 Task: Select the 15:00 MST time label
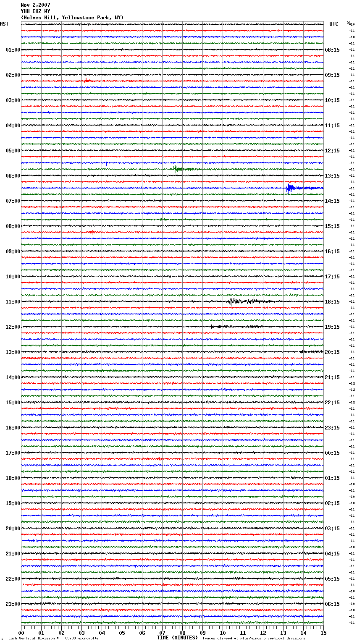pos(13,403)
